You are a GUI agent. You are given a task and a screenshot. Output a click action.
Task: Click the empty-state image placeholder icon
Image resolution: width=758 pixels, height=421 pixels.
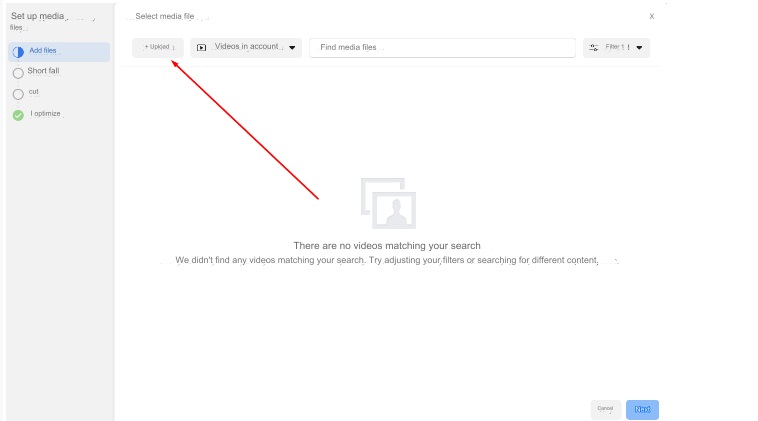pyautogui.click(x=388, y=203)
